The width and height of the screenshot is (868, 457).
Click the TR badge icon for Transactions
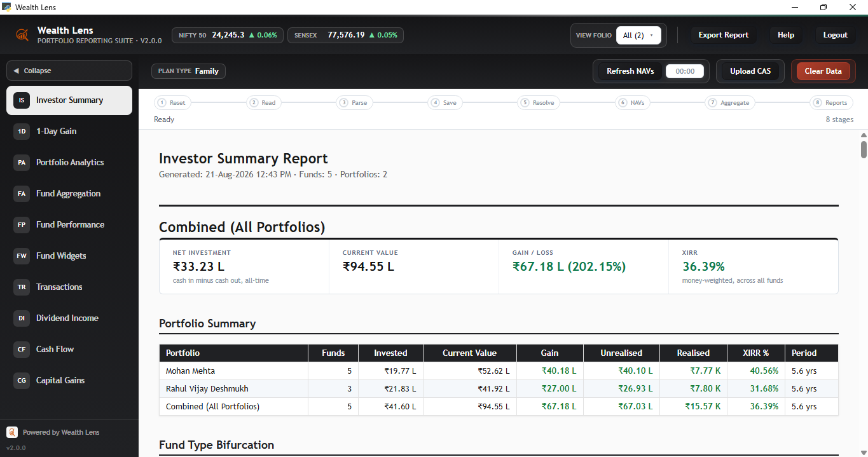point(22,287)
